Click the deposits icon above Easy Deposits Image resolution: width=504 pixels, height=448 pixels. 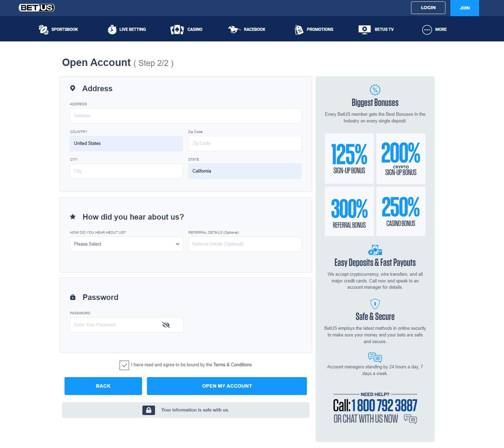pyautogui.click(x=375, y=250)
